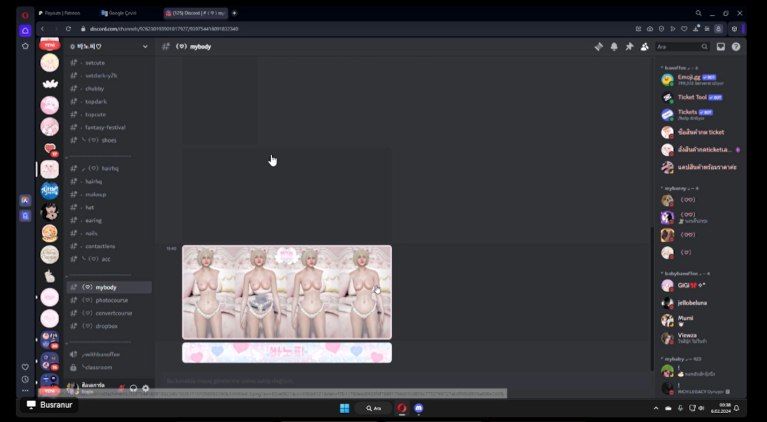
Task: Open the dropbox channel
Action: [x=109, y=326]
